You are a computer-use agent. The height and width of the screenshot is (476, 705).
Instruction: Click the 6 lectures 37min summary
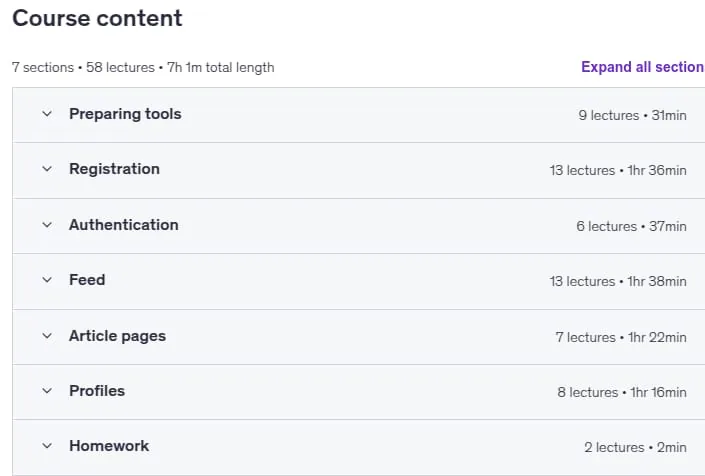coord(631,226)
